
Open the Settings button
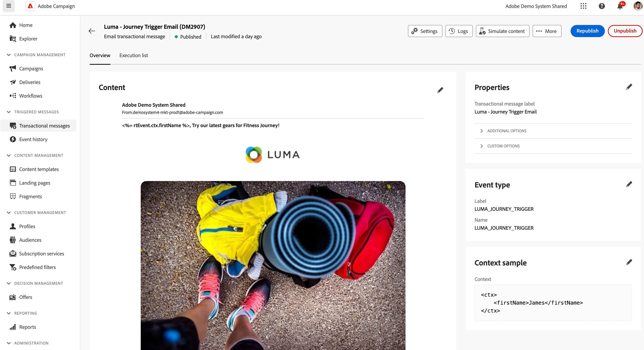pyautogui.click(x=425, y=31)
